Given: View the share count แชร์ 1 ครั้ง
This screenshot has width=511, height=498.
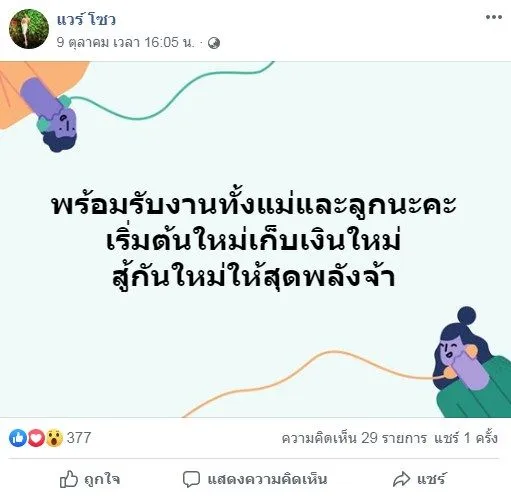Looking at the screenshot, I should (x=466, y=438).
